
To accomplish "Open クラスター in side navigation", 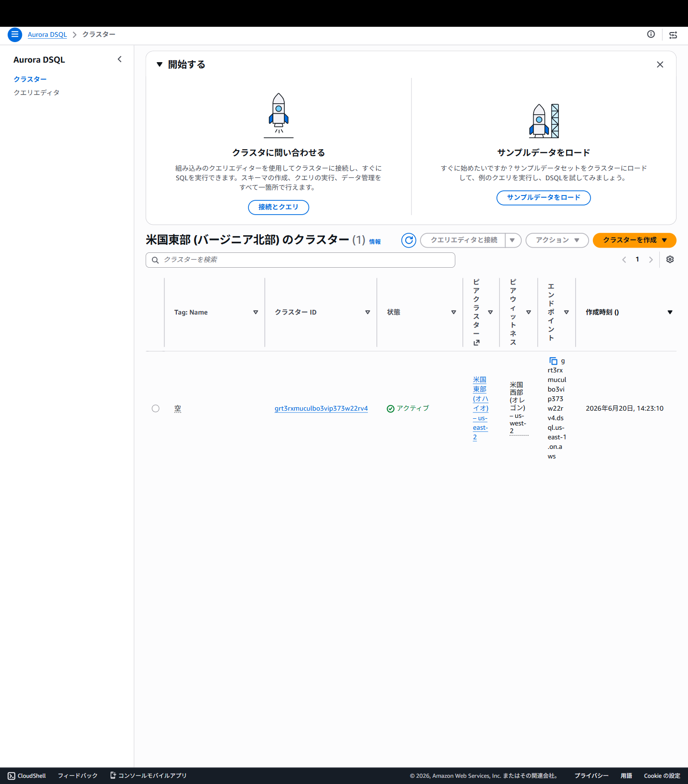I will click(30, 79).
